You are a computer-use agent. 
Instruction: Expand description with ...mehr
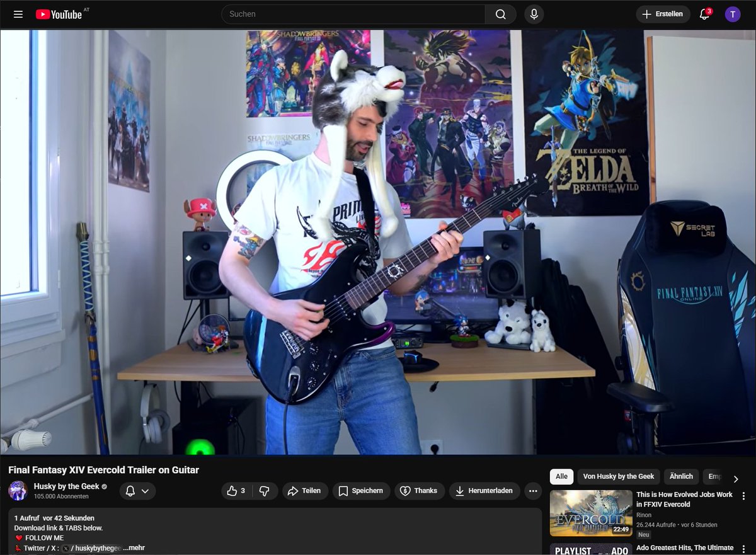(x=134, y=548)
